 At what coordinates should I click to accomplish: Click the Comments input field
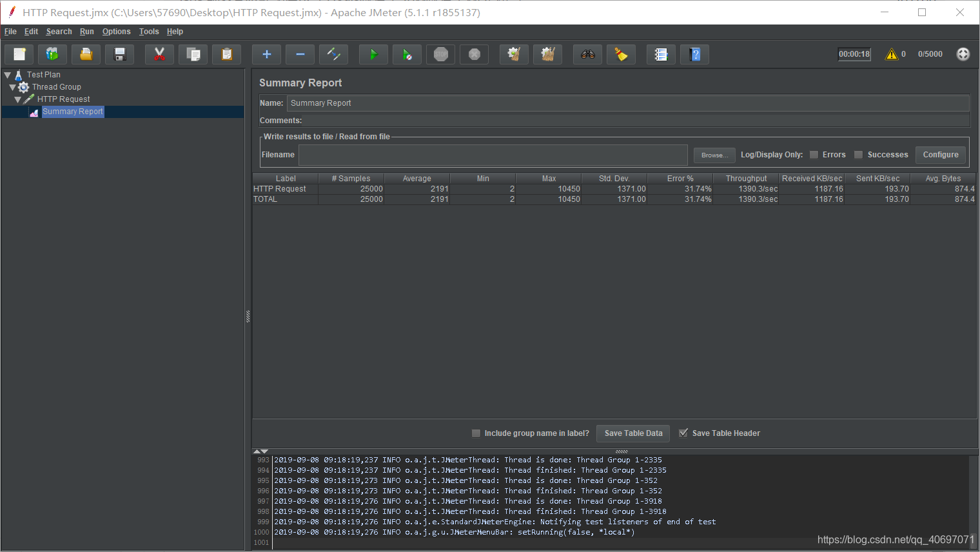[x=636, y=121]
